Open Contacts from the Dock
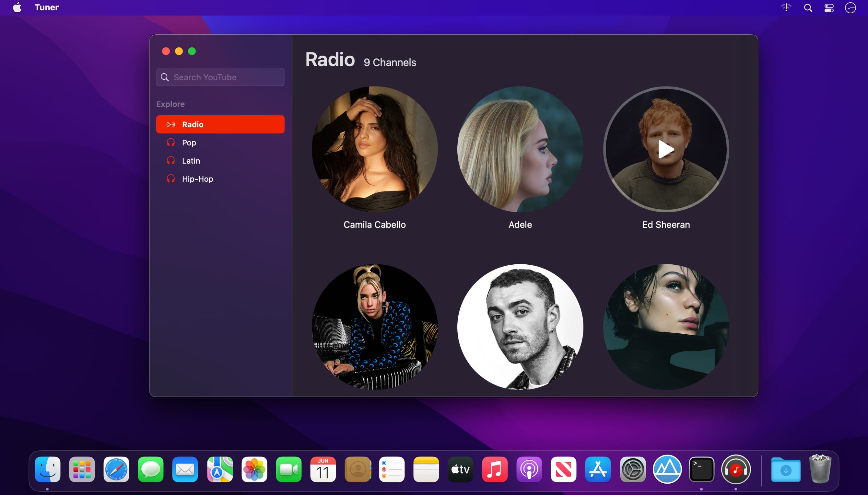 tap(358, 469)
